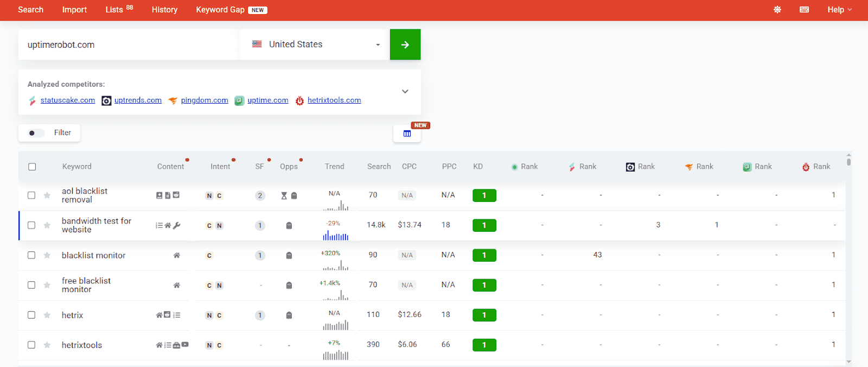The image size is (868, 367).
Task: Check the bandwidth test for website checkbox
Action: coord(31,225)
